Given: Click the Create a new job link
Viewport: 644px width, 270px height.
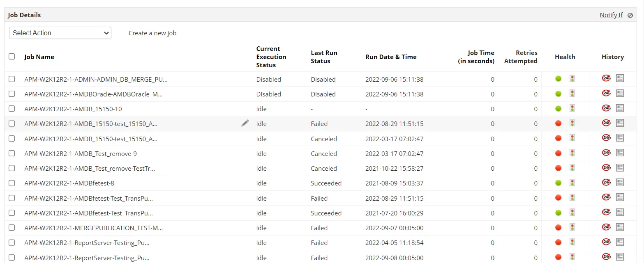Looking at the screenshot, I should [x=152, y=33].
